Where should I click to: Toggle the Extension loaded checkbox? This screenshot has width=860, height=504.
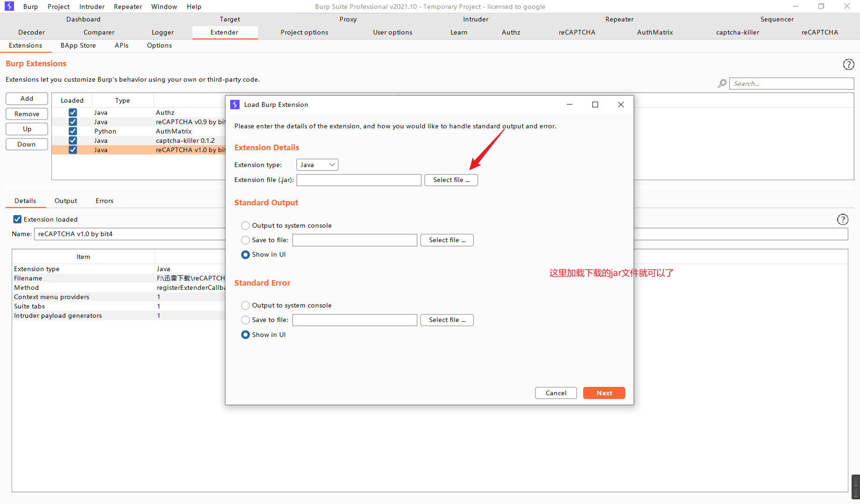click(x=17, y=219)
